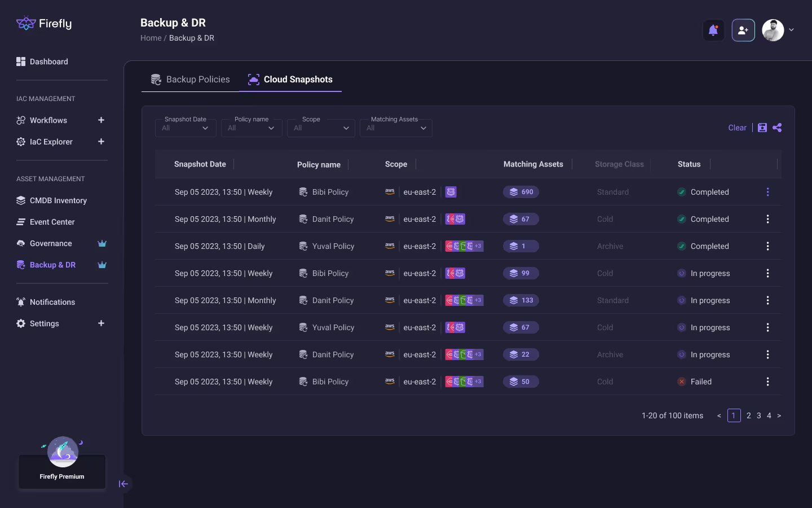Image resolution: width=812 pixels, height=508 pixels.
Task: Open the Matching Assets filter dropdown
Action: click(396, 128)
